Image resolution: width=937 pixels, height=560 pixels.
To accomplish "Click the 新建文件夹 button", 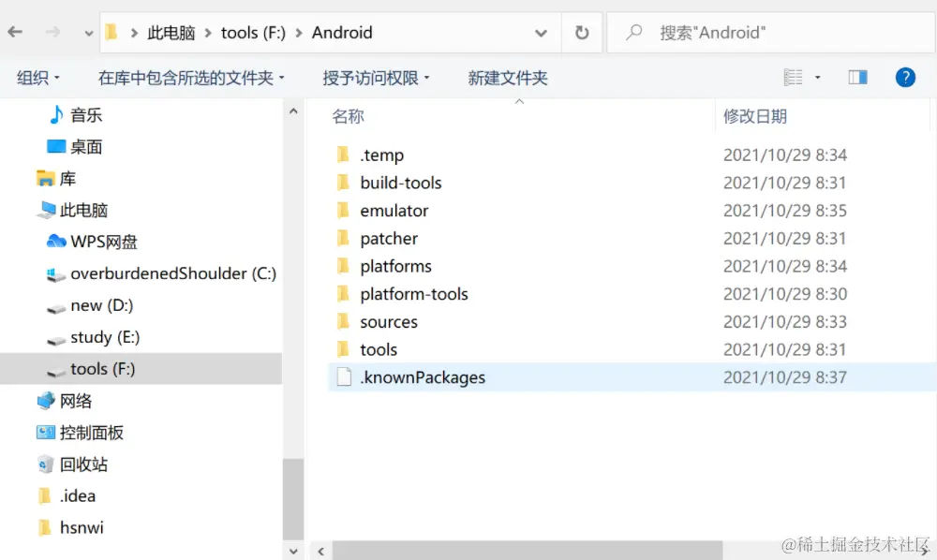I will coord(507,78).
